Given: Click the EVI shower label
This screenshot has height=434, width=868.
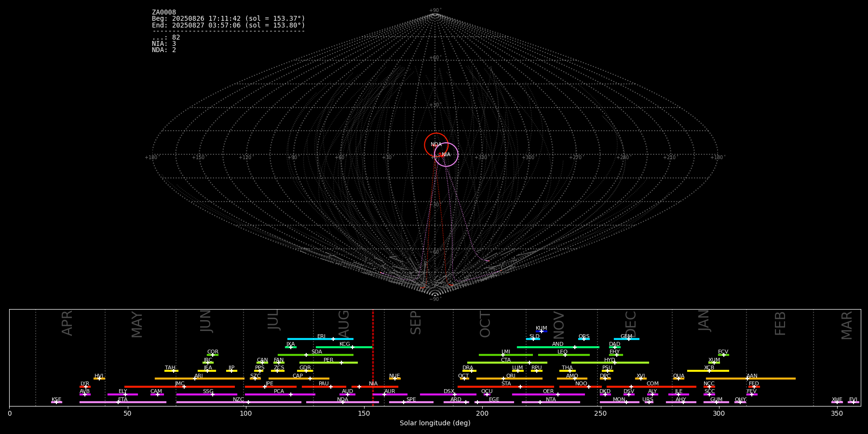Looking at the screenshot, I should [853, 400].
